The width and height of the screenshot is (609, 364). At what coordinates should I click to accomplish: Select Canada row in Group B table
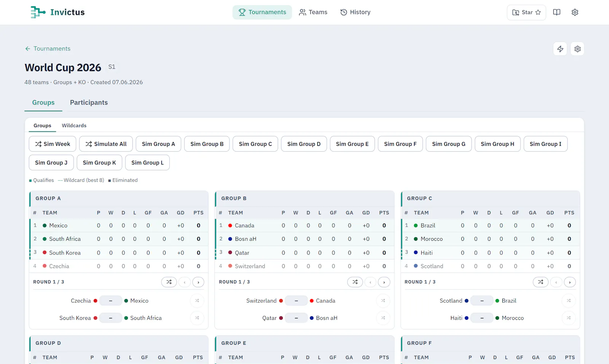(304, 226)
